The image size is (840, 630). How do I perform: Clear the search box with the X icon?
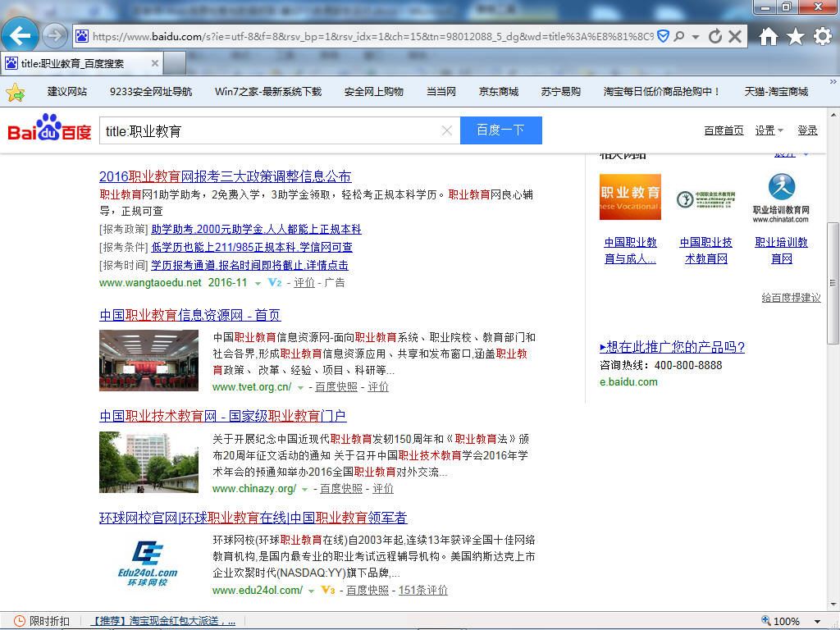pos(447,130)
